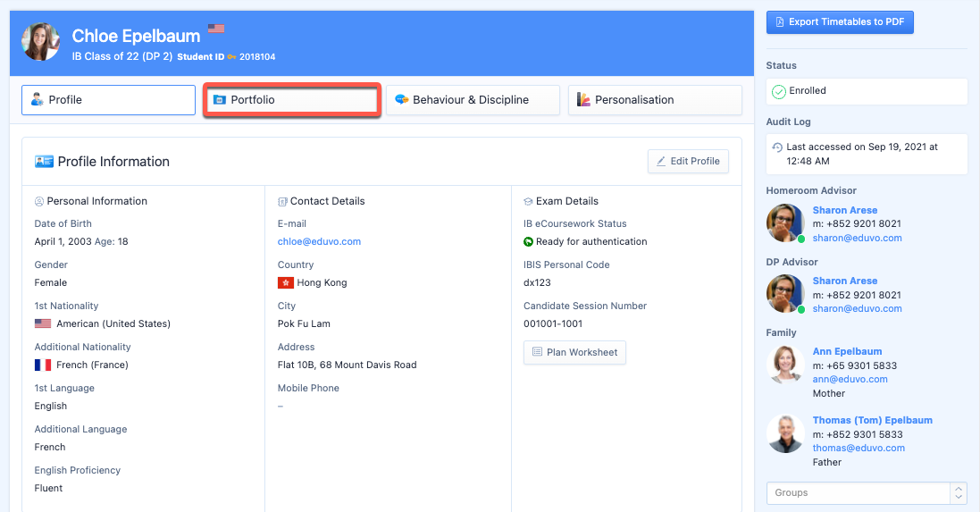Click the US flag beside student name

click(x=216, y=29)
